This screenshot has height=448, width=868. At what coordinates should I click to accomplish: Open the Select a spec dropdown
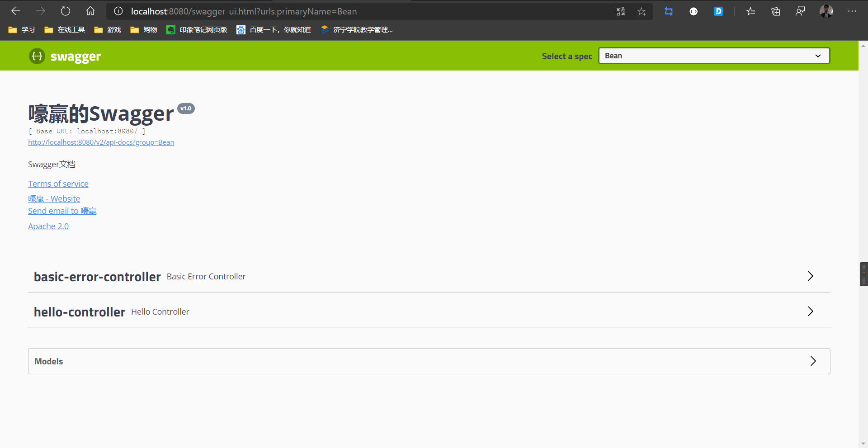714,56
